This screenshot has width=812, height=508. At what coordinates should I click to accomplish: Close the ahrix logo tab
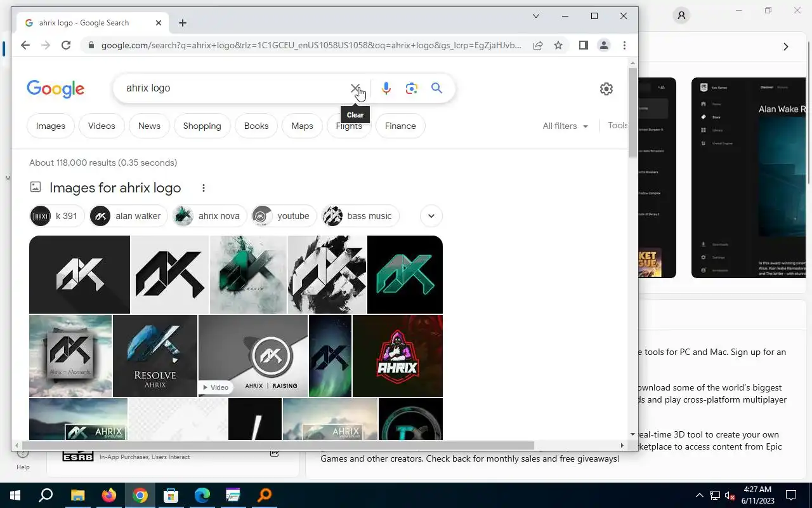coord(159,23)
